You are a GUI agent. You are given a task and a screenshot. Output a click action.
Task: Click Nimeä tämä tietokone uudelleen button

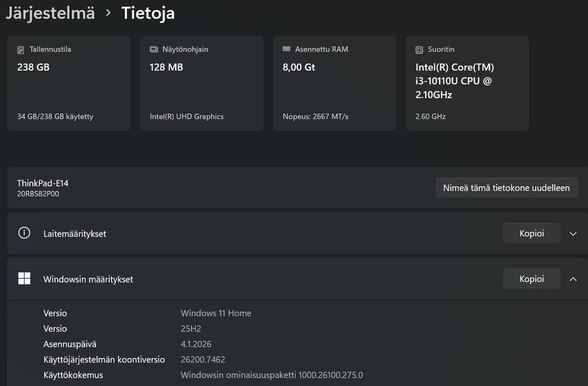(506, 188)
